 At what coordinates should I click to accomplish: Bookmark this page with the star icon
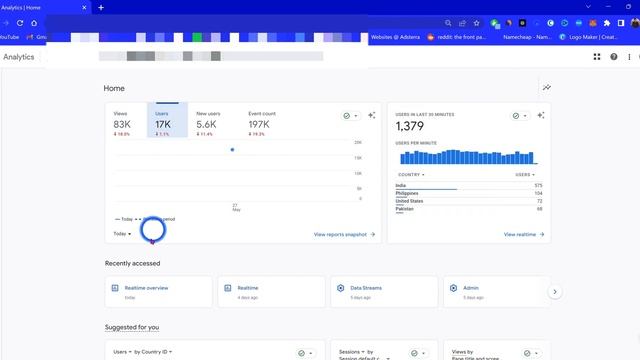(x=476, y=23)
